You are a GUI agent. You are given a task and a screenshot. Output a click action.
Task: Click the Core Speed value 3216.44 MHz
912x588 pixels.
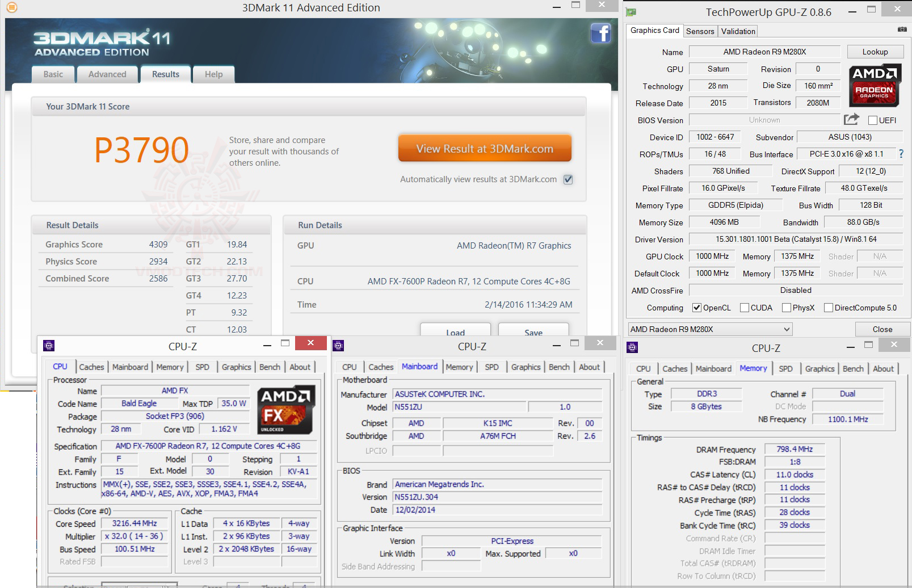pyautogui.click(x=135, y=524)
